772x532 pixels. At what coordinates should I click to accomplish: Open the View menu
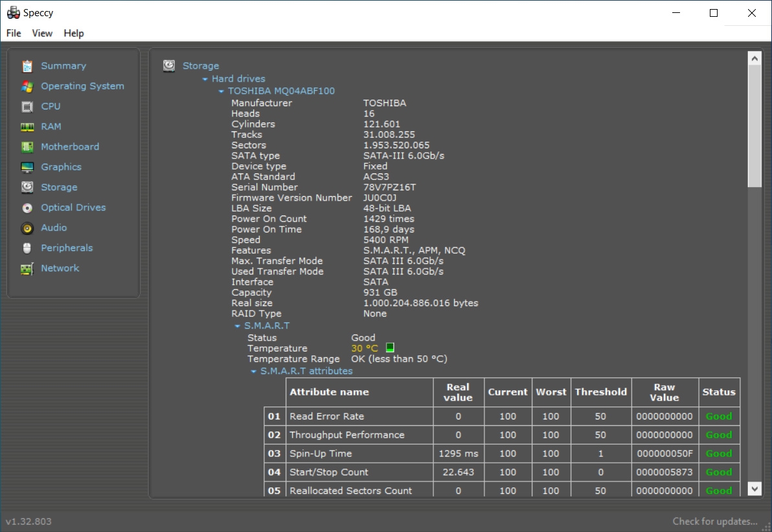pos(42,33)
